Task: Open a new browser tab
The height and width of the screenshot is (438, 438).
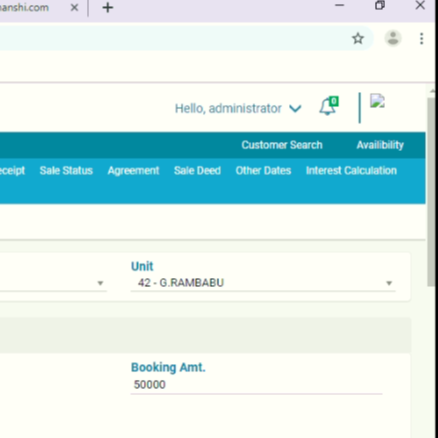Action: (107, 7)
